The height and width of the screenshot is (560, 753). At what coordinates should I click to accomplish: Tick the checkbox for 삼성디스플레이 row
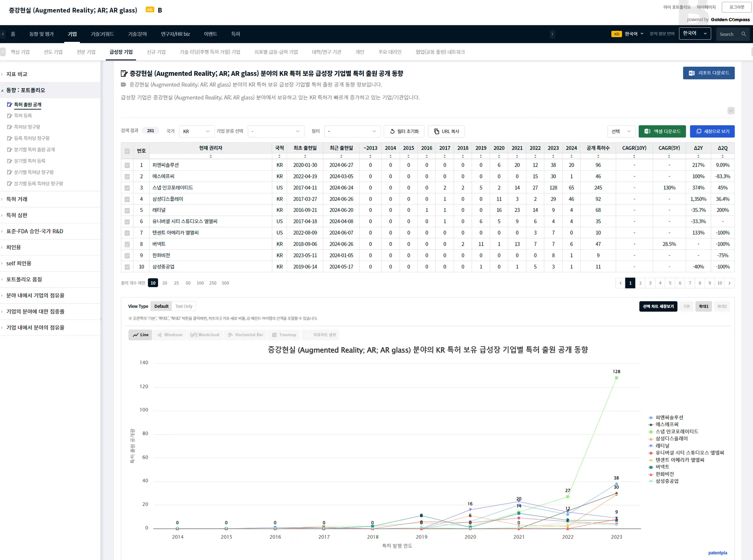127,199
